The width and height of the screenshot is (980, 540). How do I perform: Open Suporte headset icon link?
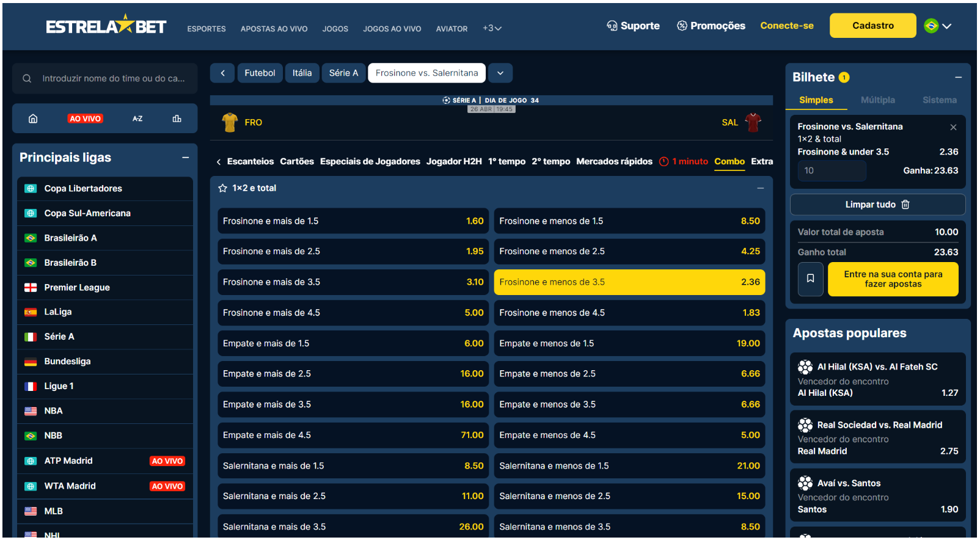612,26
